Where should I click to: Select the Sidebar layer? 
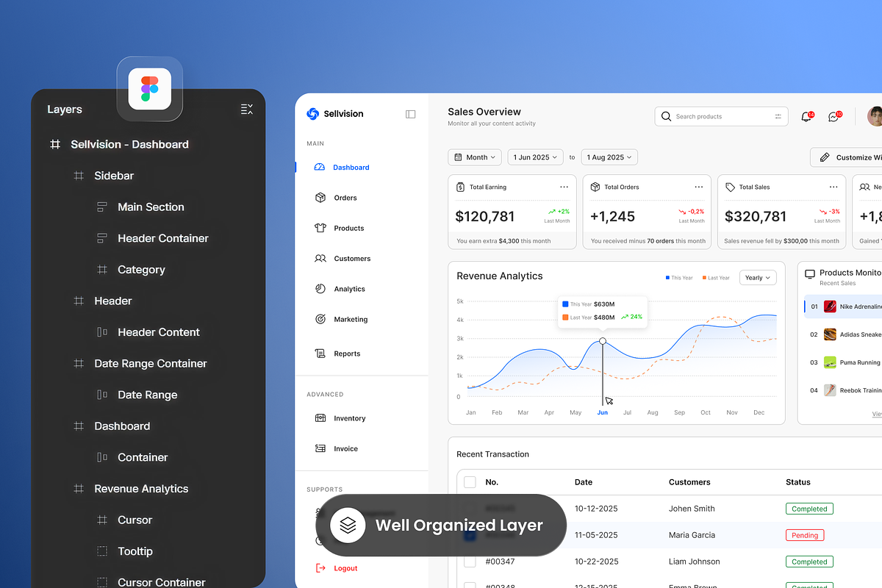pos(114,176)
